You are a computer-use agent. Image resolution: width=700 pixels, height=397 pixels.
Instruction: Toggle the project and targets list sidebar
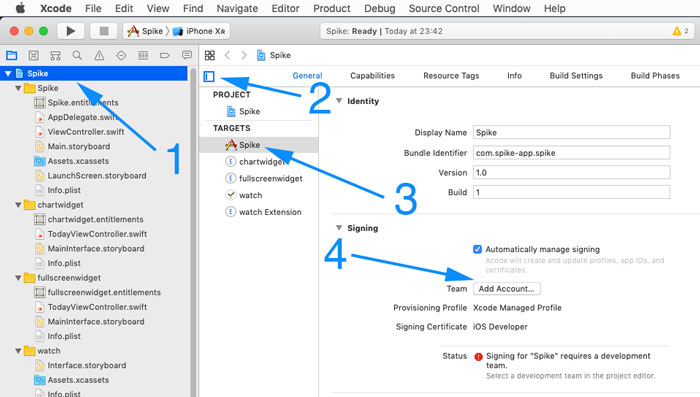point(209,77)
